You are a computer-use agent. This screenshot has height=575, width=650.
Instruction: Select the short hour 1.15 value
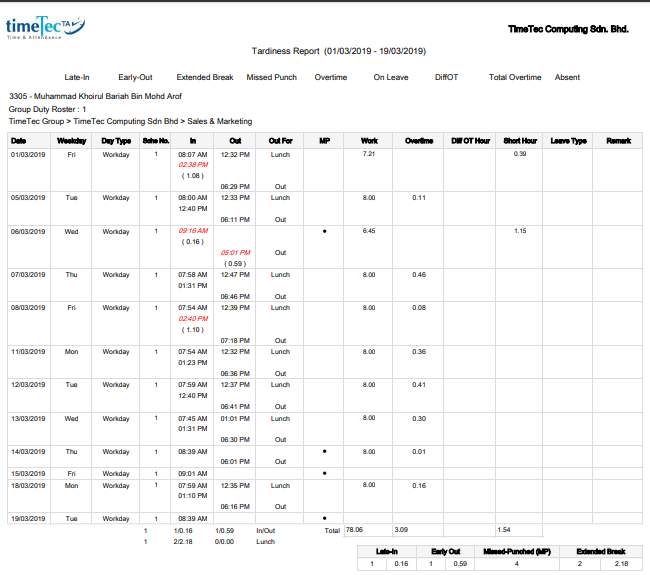(x=520, y=231)
